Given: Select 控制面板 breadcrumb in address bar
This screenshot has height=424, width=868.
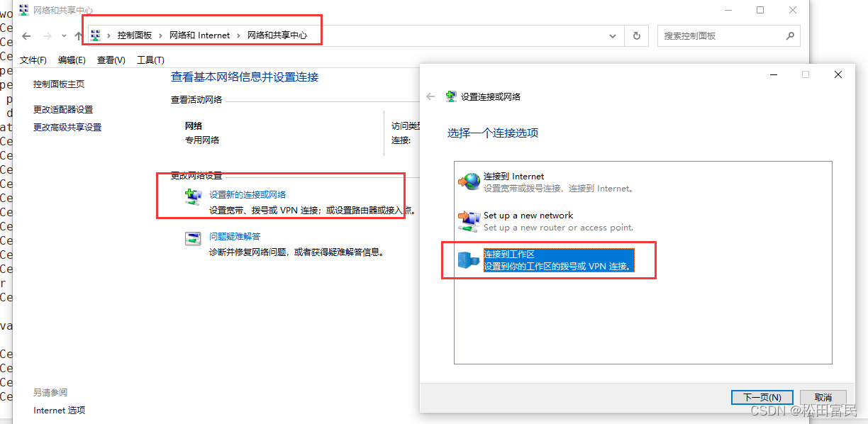Looking at the screenshot, I should 135,35.
